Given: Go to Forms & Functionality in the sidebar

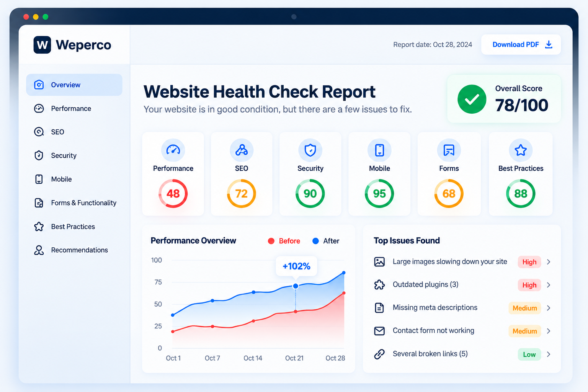Looking at the screenshot, I should coord(74,203).
